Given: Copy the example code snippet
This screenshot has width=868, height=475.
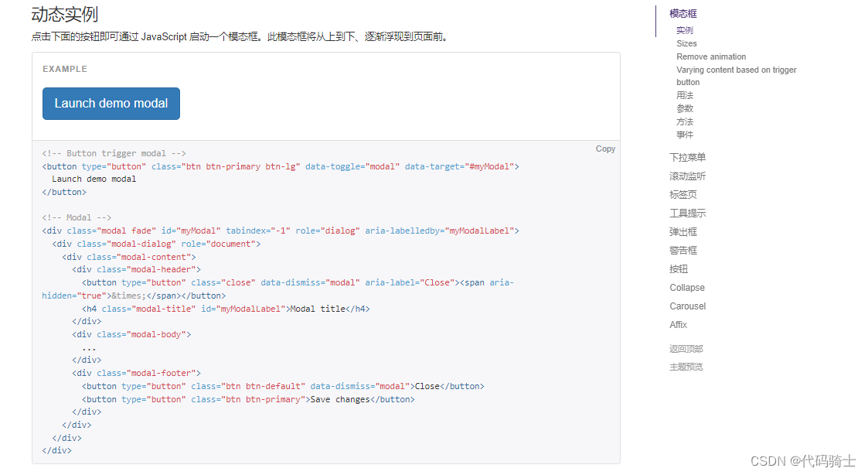Looking at the screenshot, I should tap(605, 149).
